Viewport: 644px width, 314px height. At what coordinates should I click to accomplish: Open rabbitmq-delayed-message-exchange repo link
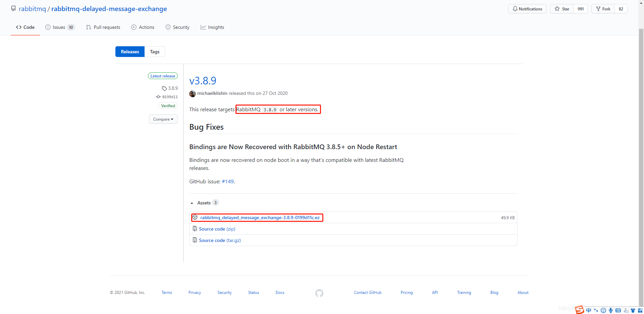coord(109,9)
